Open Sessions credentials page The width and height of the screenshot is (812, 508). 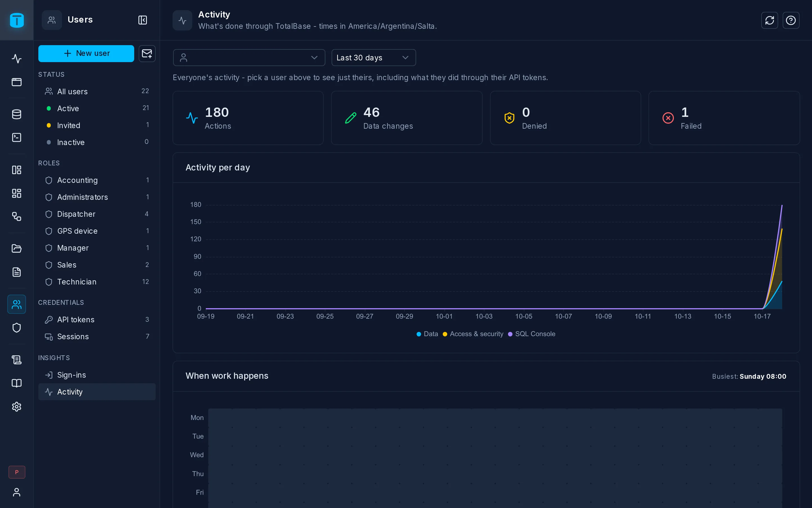(x=97, y=336)
